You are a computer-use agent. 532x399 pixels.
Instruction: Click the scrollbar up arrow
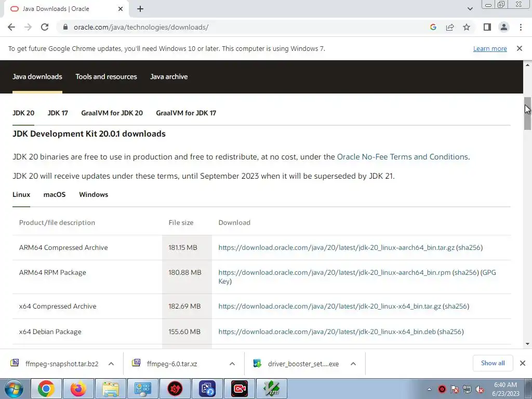click(x=527, y=65)
